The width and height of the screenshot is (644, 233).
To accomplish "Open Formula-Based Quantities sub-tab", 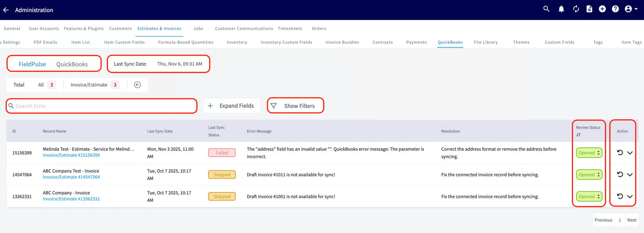I will [186, 42].
